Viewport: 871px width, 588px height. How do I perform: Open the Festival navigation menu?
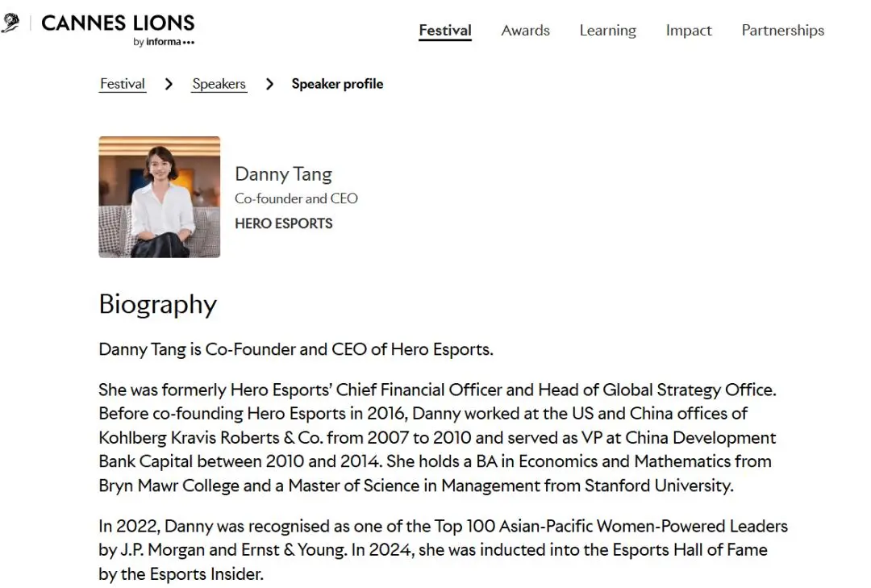pos(445,31)
